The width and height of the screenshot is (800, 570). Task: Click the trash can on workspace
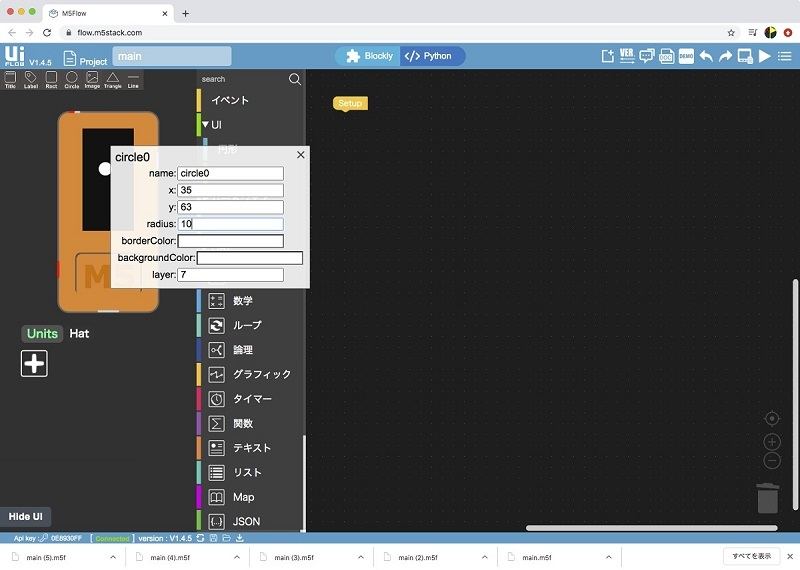coord(767,497)
